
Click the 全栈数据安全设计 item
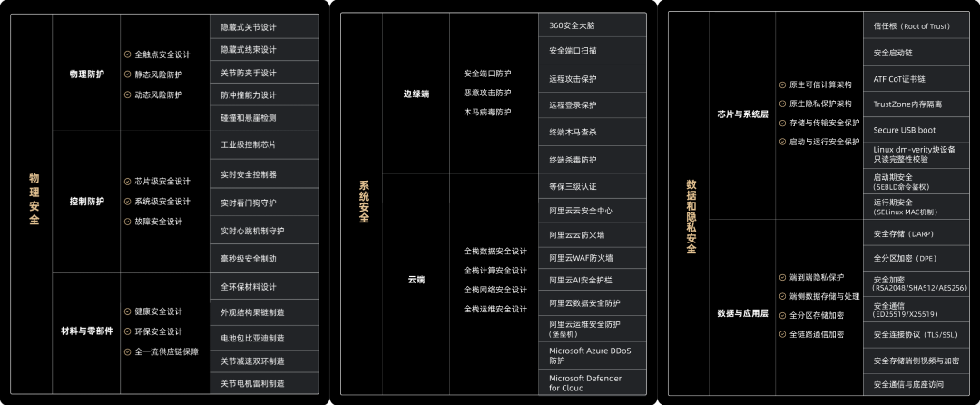[495, 252]
